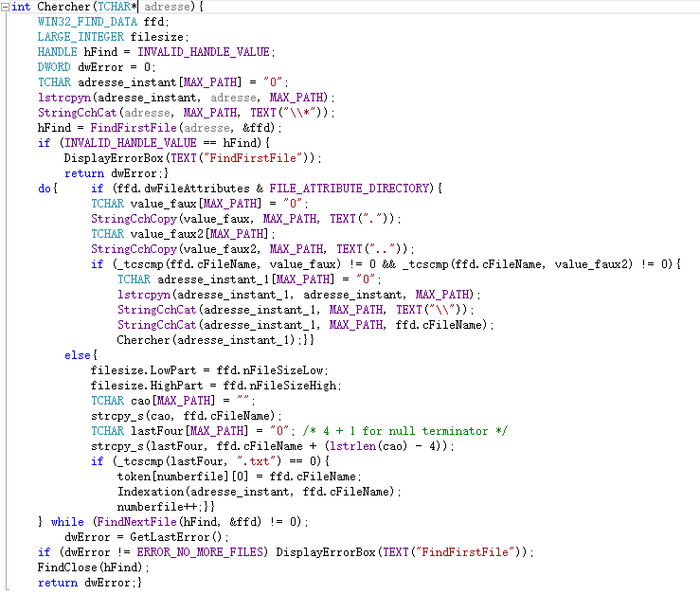Click INVALID_HANDLE_VALUE in hFind initialization
The height and width of the screenshot is (594, 700).
click(204, 52)
